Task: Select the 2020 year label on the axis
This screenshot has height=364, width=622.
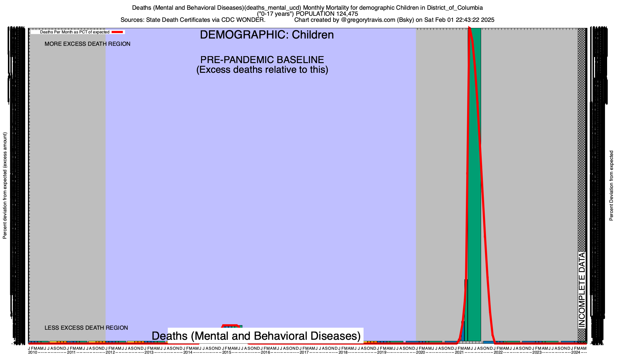Action: 421,352
